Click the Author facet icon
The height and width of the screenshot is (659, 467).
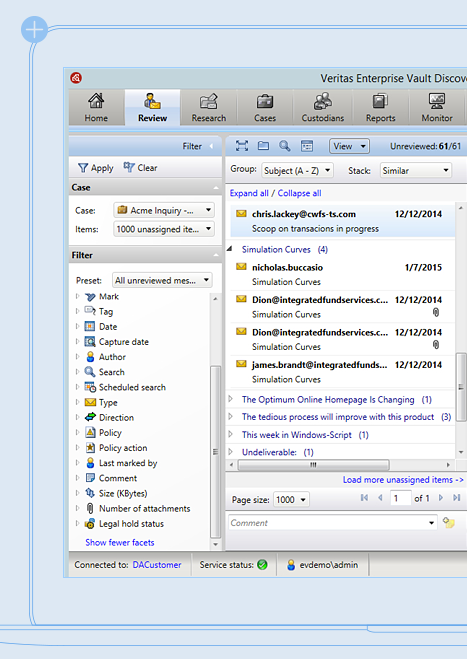90,357
